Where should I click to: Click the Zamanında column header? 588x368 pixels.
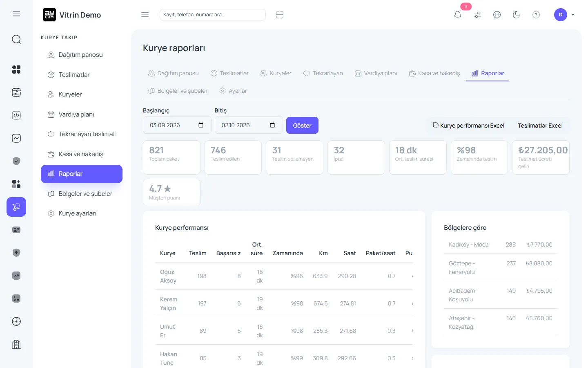click(x=288, y=253)
